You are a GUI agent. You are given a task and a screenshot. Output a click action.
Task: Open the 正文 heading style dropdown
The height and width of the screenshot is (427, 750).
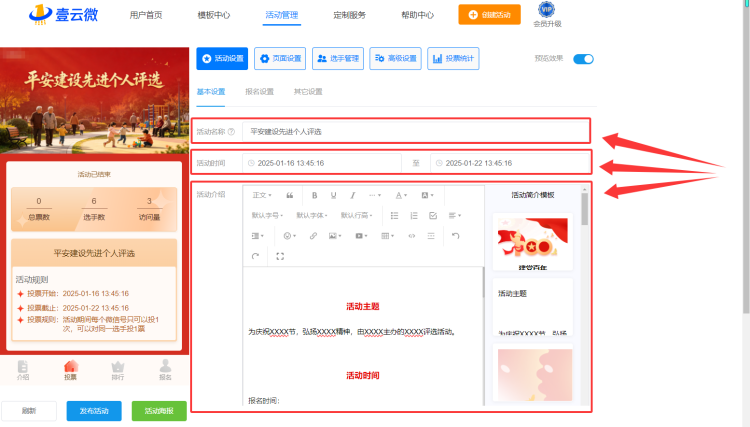click(262, 195)
